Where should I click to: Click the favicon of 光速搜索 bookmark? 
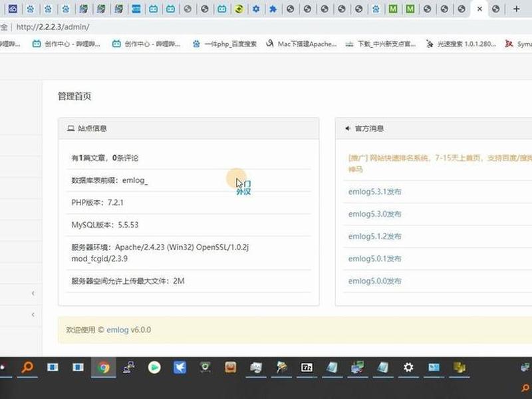click(430, 44)
